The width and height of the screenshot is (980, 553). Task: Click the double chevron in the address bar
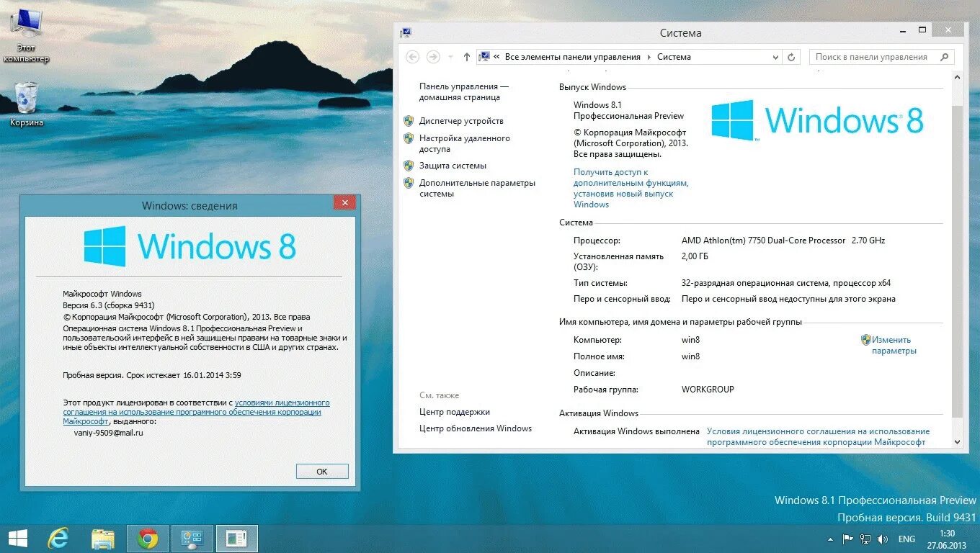point(496,57)
